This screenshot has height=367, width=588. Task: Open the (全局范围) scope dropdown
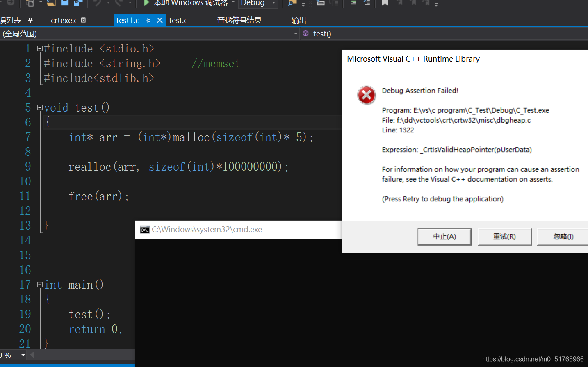(150, 34)
